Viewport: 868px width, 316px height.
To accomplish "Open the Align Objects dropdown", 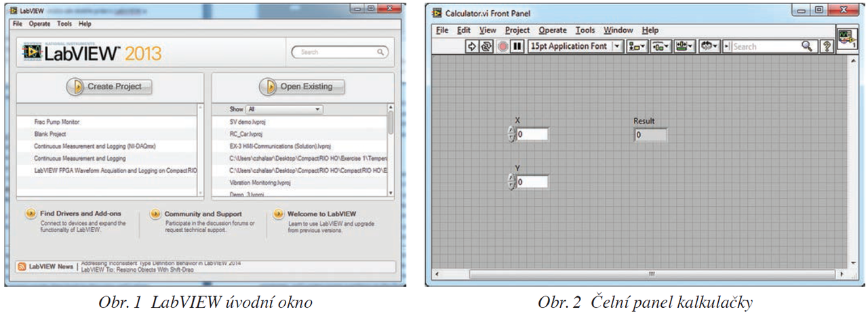I will pos(637,47).
